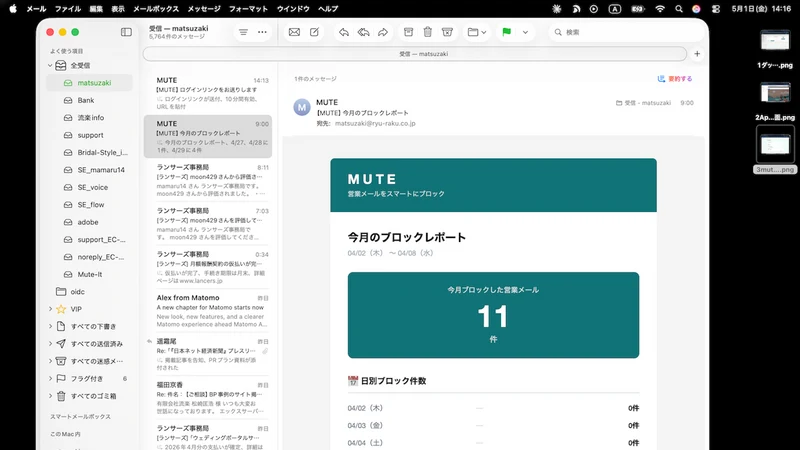This screenshot has width=800, height=450.
Task: Flag message with green flag
Action: [x=506, y=32]
